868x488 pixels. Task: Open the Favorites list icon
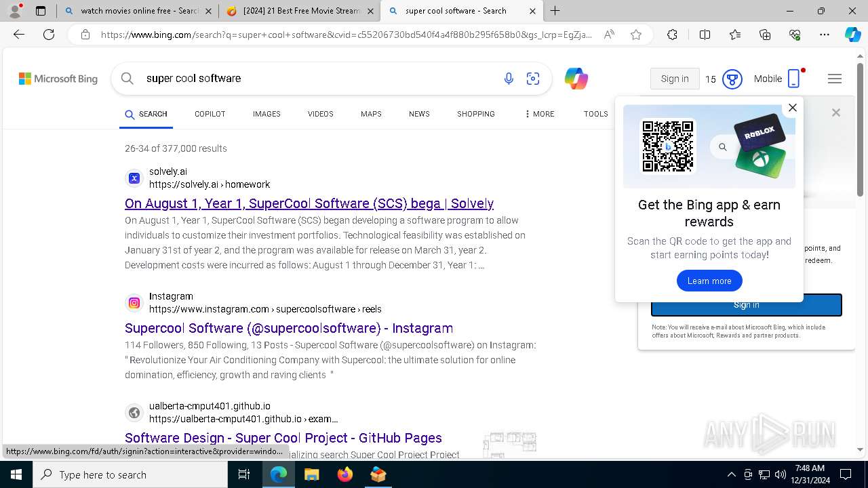click(x=735, y=35)
